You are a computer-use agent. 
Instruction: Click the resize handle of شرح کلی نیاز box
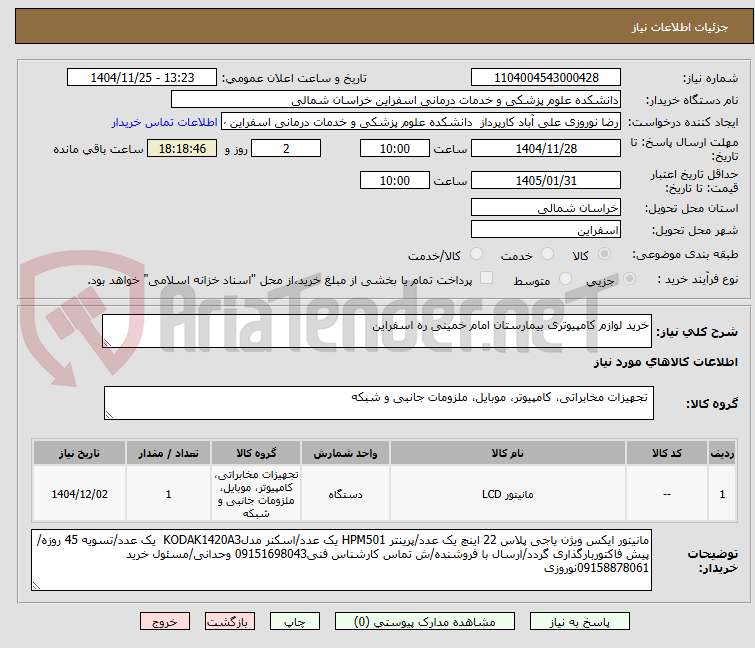click(107, 343)
